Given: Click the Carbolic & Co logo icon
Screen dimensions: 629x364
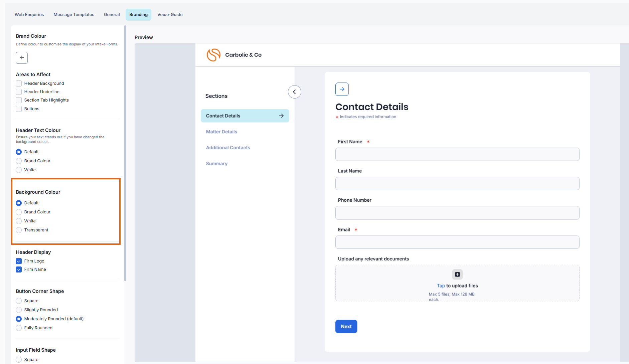Looking at the screenshot, I should coord(213,55).
